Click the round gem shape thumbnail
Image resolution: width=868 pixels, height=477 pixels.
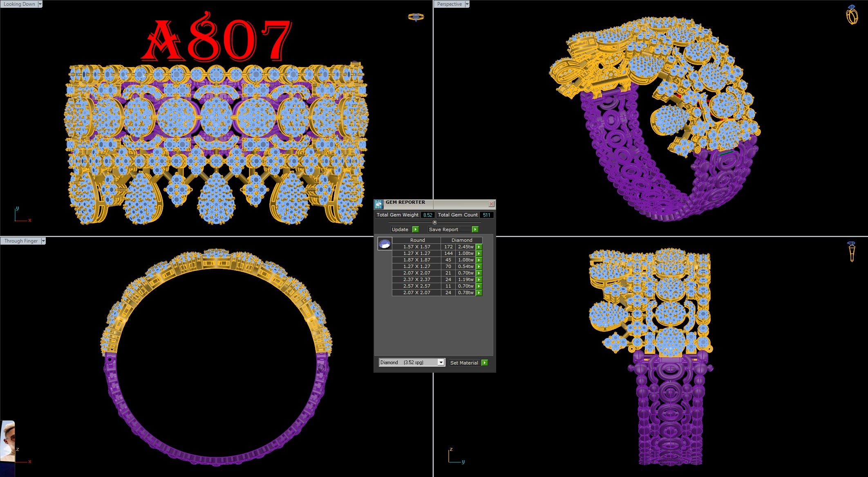pyautogui.click(x=385, y=244)
